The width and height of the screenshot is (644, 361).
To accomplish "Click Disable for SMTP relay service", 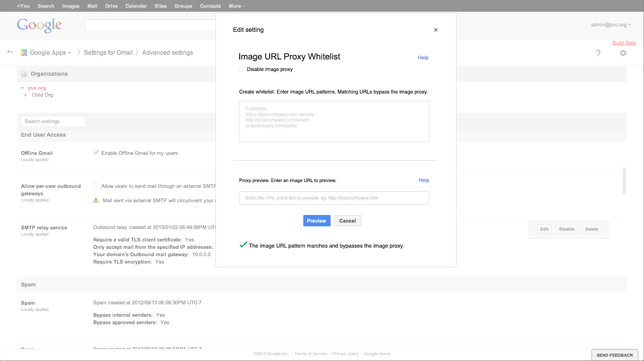I will coord(567,229).
